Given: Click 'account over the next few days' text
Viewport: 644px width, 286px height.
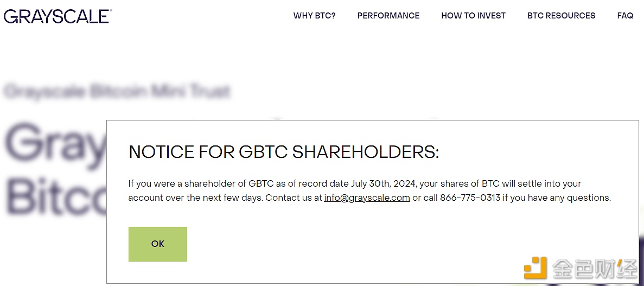Looking at the screenshot, I should pos(195,198).
